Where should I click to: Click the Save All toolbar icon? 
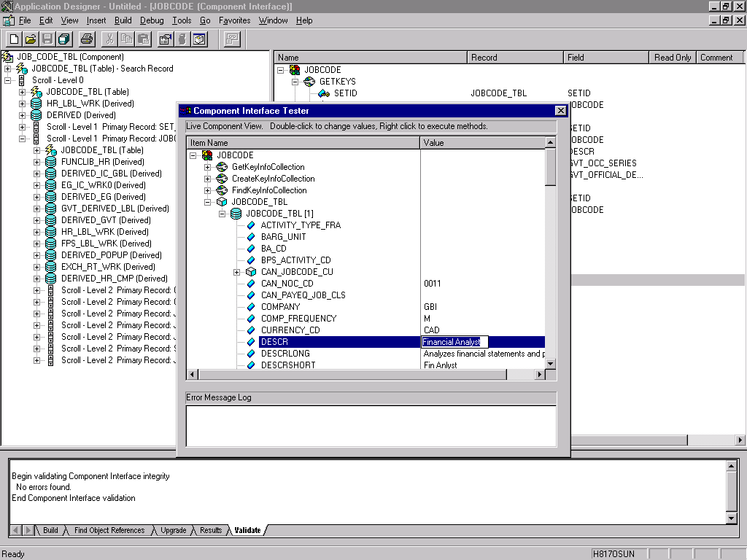point(63,39)
